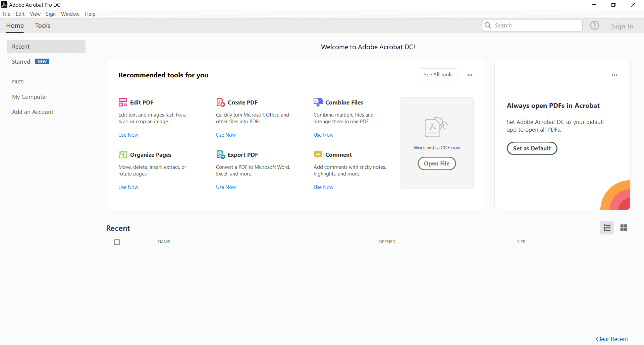
Task: Click into the Search input field
Action: pyautogui.click(x=532, y=25)
